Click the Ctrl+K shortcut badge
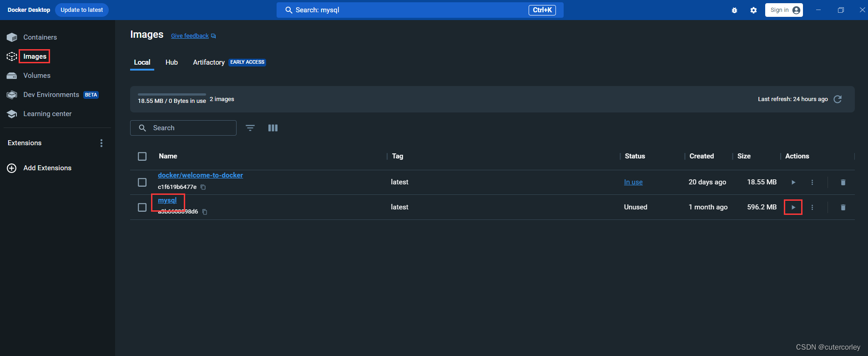The width and height of the screenshot is (868, 356). pos(542,10)
